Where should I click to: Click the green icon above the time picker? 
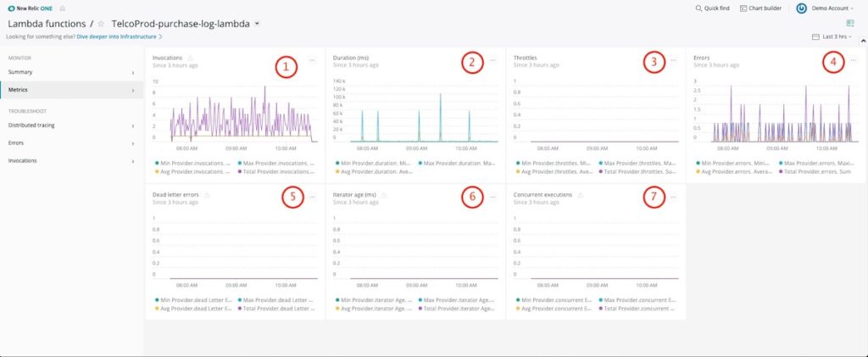coord(849,23)
